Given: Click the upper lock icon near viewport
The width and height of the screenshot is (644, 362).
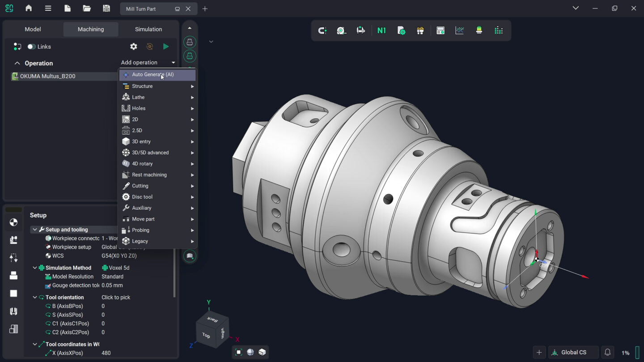Looking at the screenshot, I should click(x=189, y=42).
